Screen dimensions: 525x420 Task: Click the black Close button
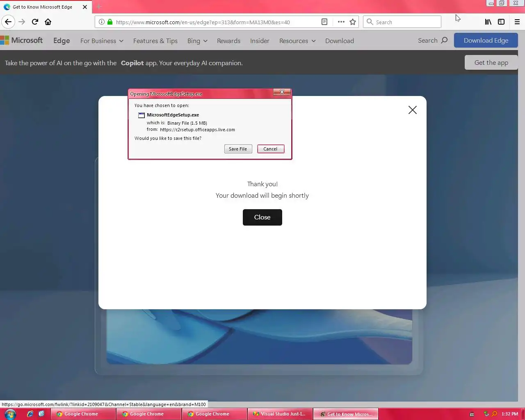pyautogui.click(x=262, y=217)
